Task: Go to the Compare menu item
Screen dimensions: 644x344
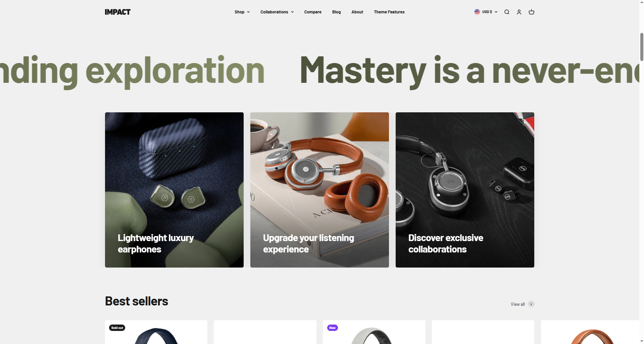Action: [x=313, y=12]
